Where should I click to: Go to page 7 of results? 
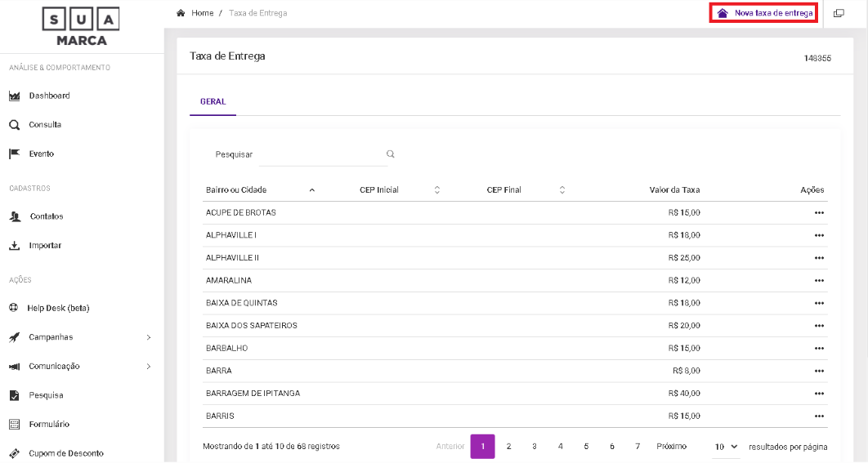tap(638, 447)
